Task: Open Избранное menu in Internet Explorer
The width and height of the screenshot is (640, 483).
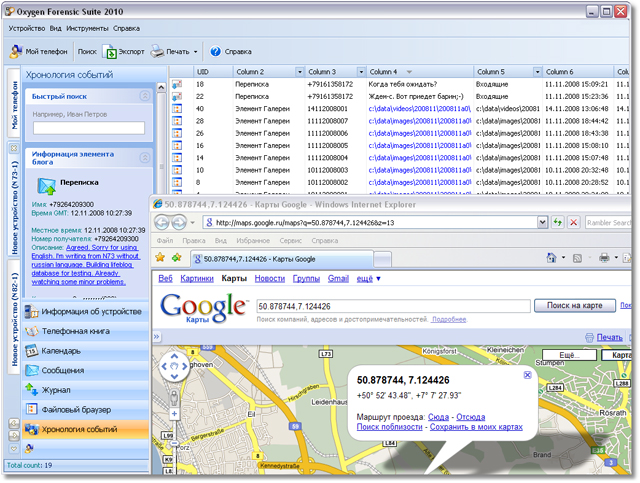Action: point(253,240)
